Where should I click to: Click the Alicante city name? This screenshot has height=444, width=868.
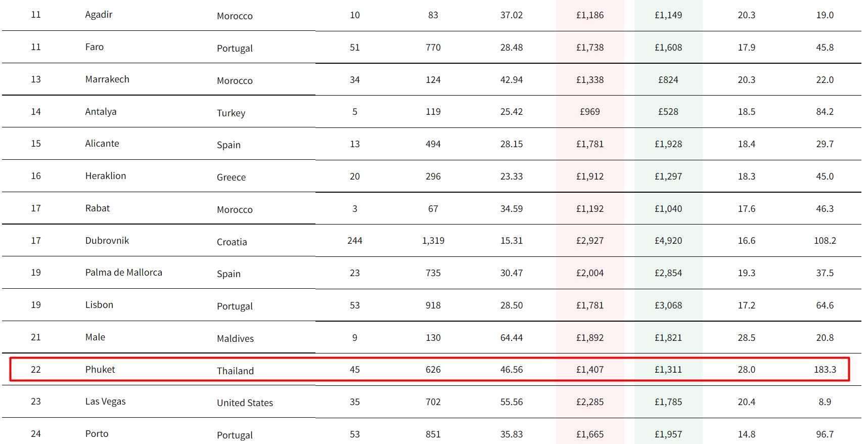(102, 144)
